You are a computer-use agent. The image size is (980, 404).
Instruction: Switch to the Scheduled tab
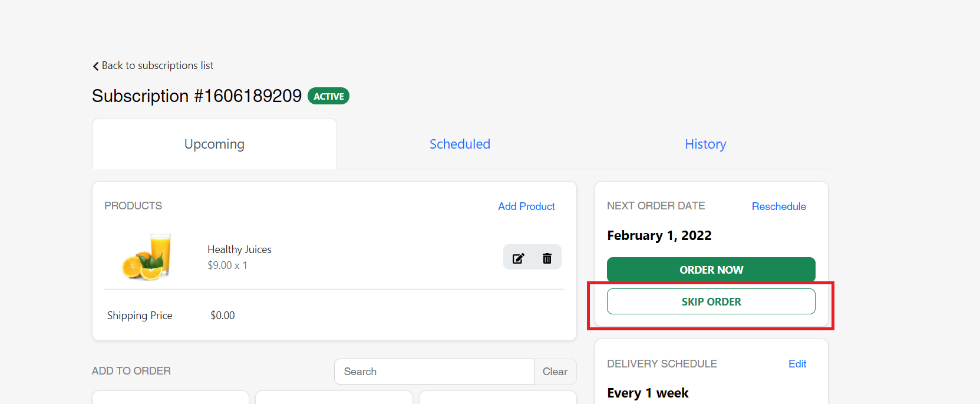point(460,144)
